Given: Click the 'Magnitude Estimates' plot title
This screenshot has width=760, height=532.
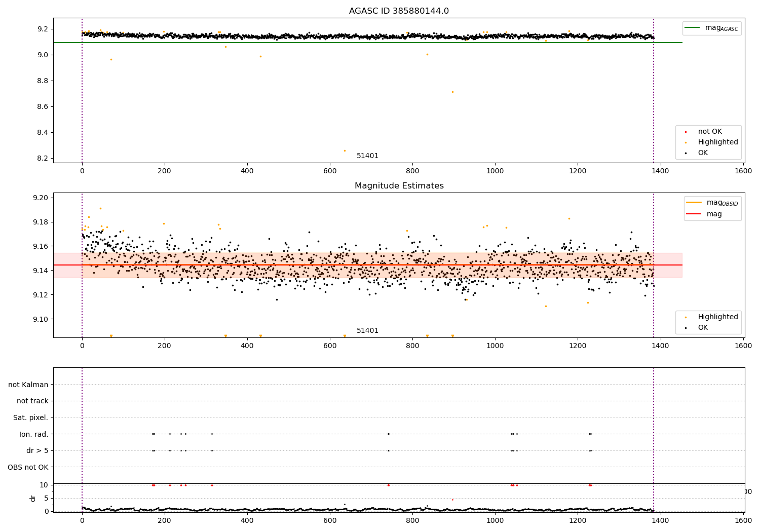Looking at the screenshot, I should tap(399, 186).
